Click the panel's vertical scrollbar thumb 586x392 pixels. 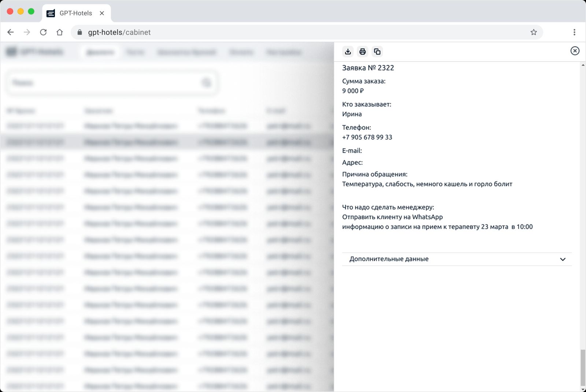tap(583, 367)
